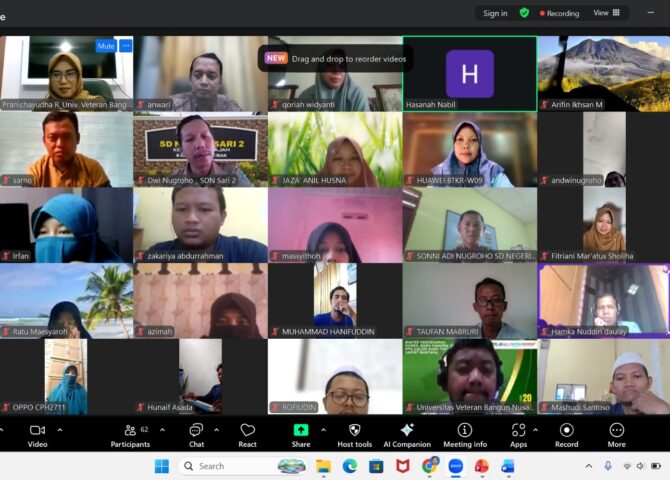Expand the arrow next to Video
670x480 pixels.
click(x=59, y=430)
